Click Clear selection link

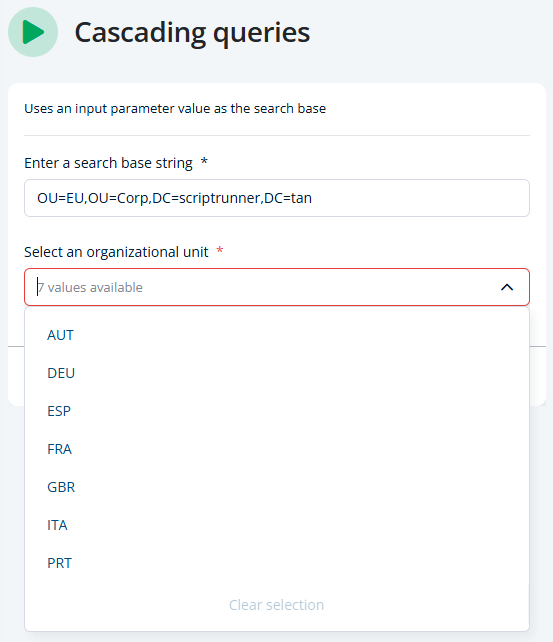coord(276,605)
